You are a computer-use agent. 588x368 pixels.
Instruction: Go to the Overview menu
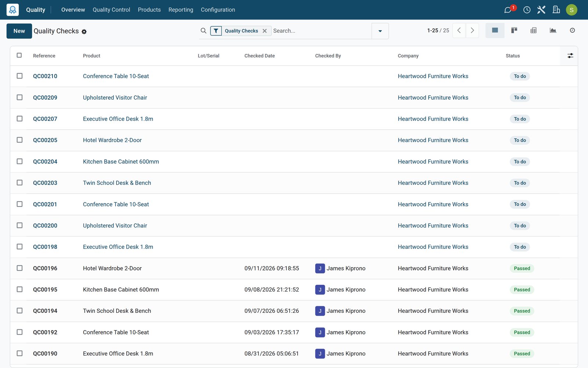[73, 10]
